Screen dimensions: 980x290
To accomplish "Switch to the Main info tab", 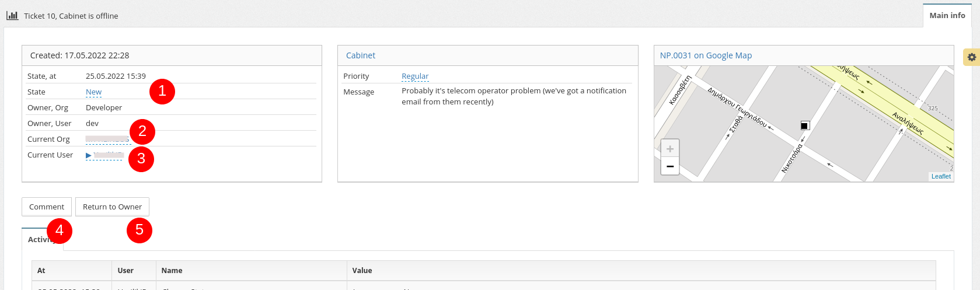I will click(x=947, y=16).
